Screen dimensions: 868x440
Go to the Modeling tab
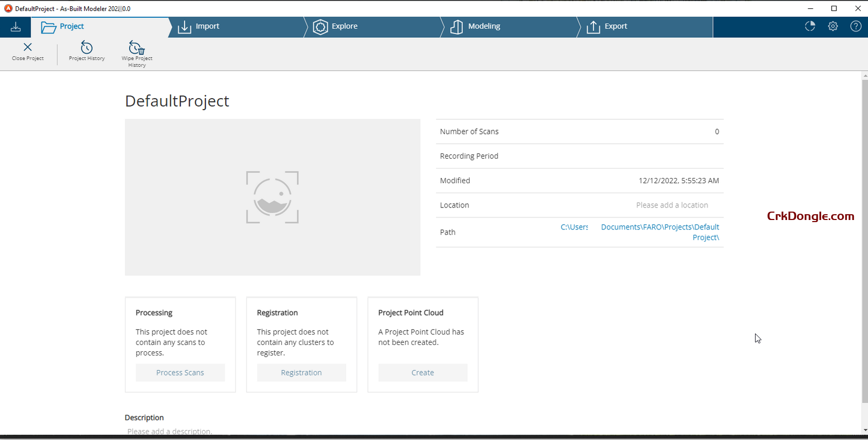click(x=483, y=27)
